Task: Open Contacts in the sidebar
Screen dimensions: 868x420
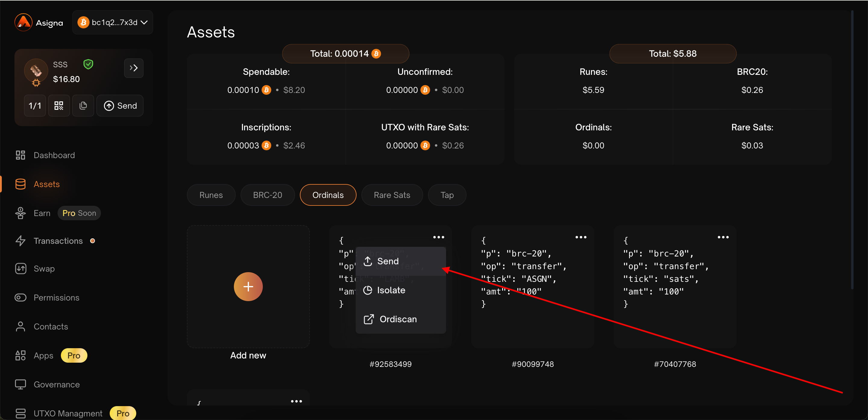Action: tap(51, 326)
